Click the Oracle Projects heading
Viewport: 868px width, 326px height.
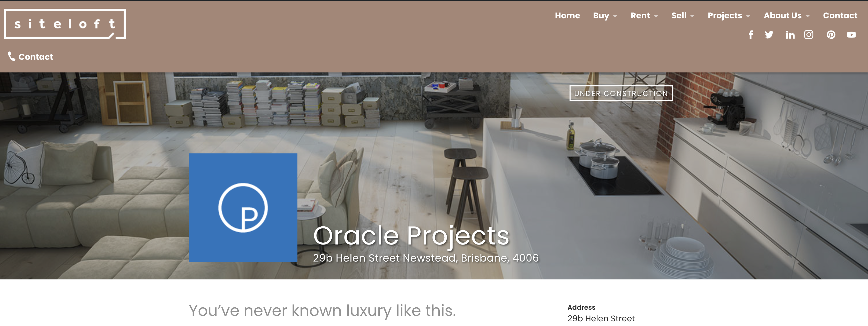coord(411,235)
